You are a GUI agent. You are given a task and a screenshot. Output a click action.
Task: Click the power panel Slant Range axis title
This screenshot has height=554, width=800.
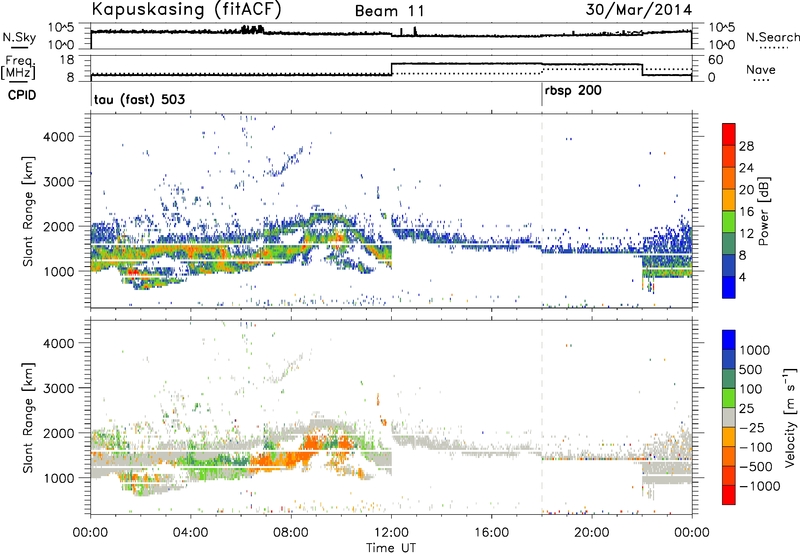click(28, 211)
